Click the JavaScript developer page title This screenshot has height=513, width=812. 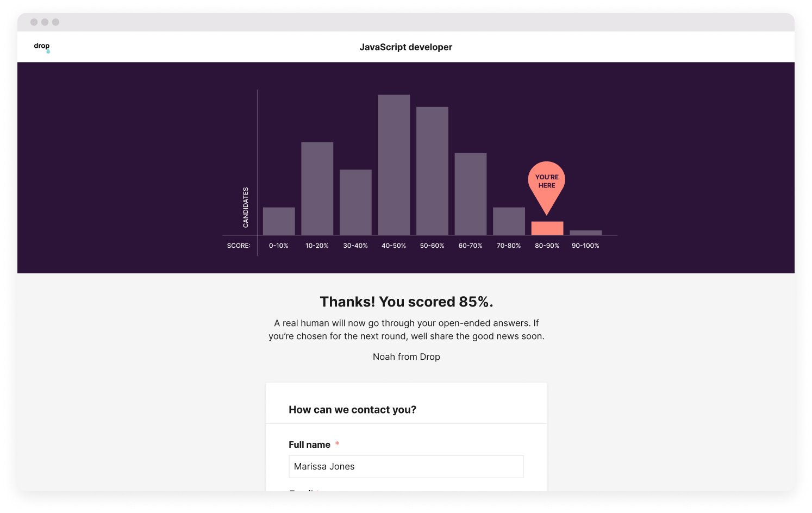406,47
